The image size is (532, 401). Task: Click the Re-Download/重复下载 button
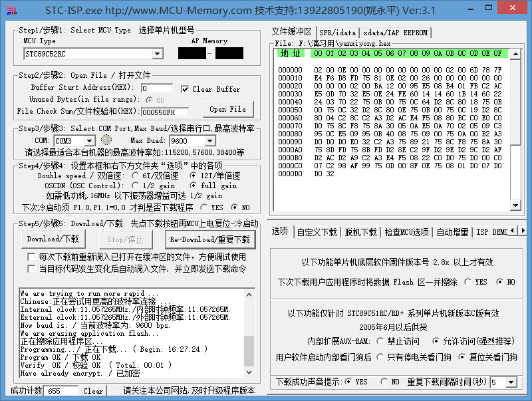click(x=210, y=239)
